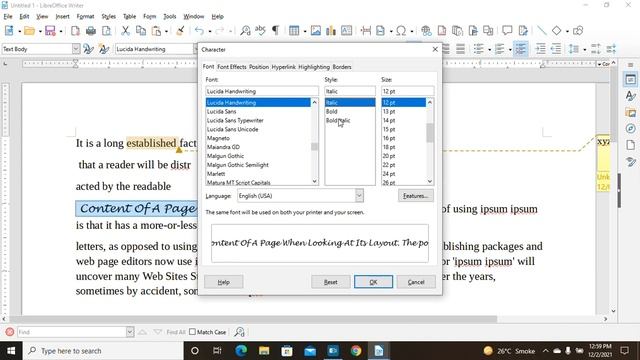Open the sidebar Navigator compass icon

pos(630,129)
